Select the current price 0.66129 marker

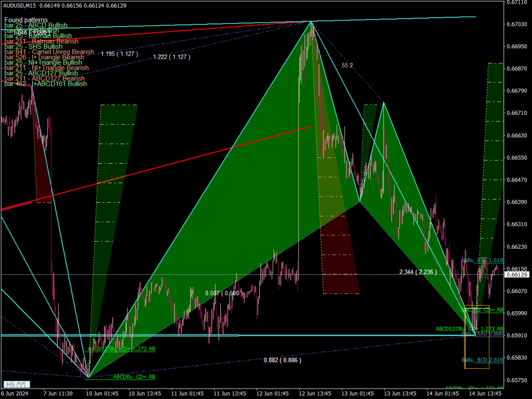pos(517,274)
